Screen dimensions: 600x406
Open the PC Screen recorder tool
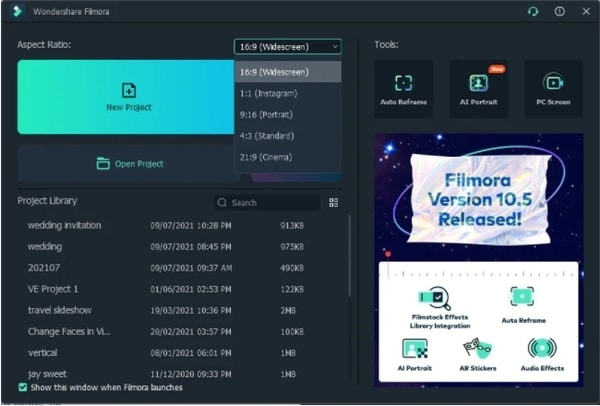553,89
